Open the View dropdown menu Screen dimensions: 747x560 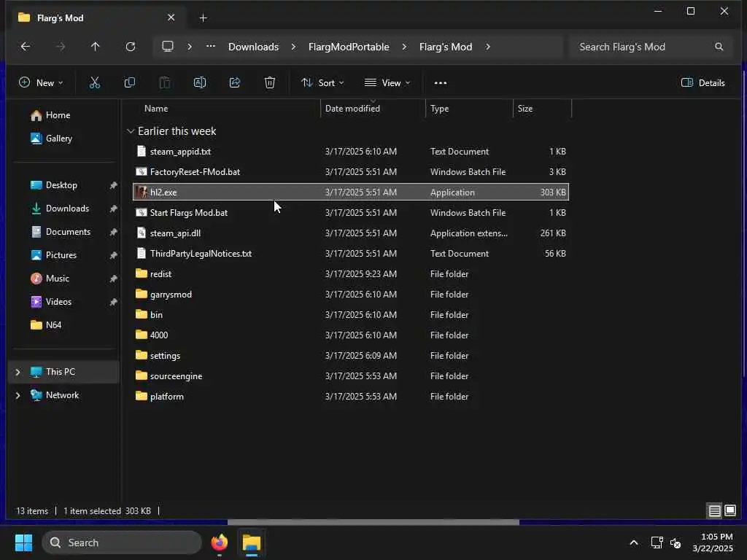click(387, 83)
